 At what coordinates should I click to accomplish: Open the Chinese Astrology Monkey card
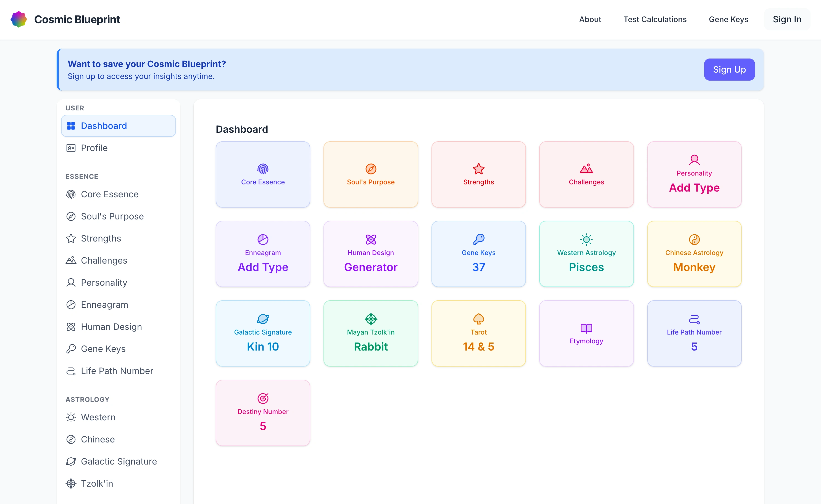[x=694, y=254]
